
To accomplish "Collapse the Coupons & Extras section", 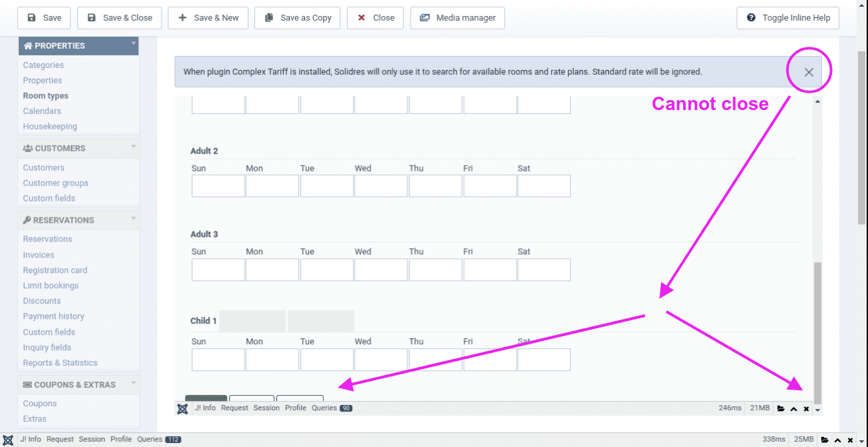I will click(x=134, y=383).
